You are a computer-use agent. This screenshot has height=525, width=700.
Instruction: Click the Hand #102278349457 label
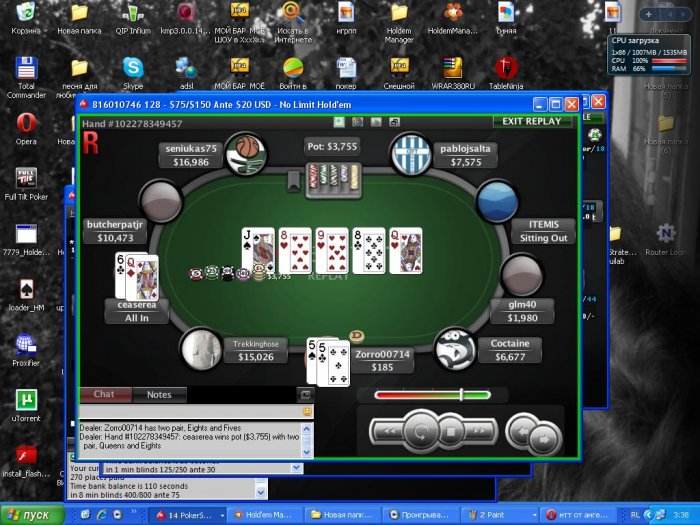point(132,124)
